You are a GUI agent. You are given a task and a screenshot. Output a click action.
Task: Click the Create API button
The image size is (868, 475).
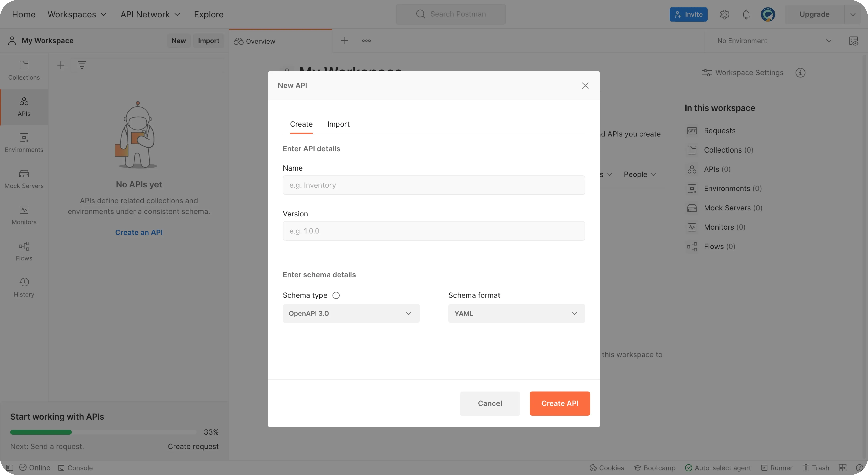pyautogui.click(x=559, y=403)
